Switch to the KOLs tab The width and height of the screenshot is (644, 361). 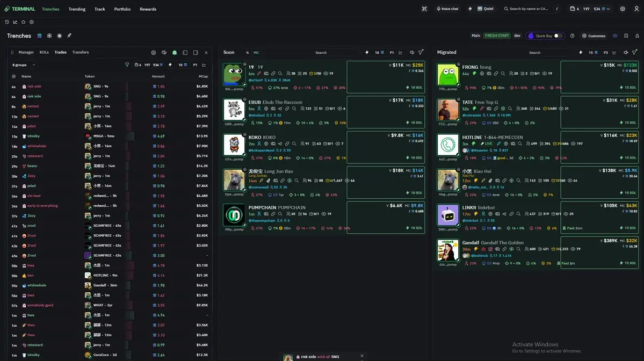[44, 52]
